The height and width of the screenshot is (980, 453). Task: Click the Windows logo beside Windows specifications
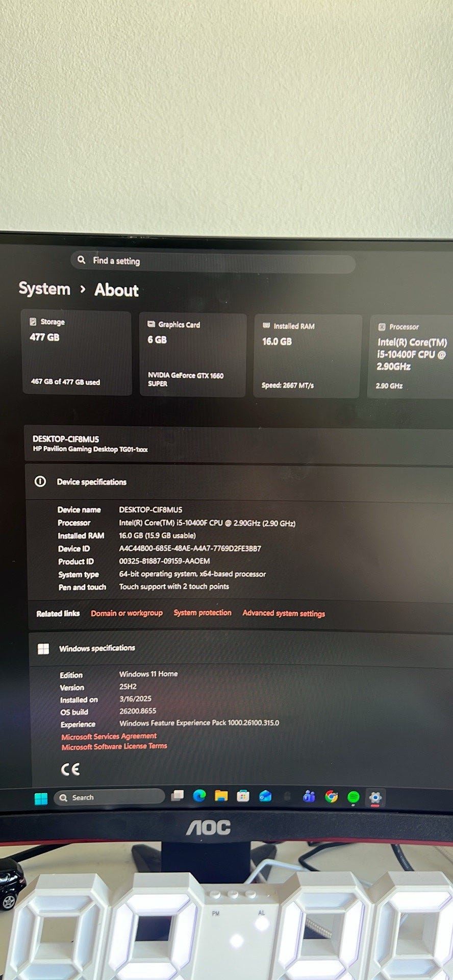click(x=44, y=648)
